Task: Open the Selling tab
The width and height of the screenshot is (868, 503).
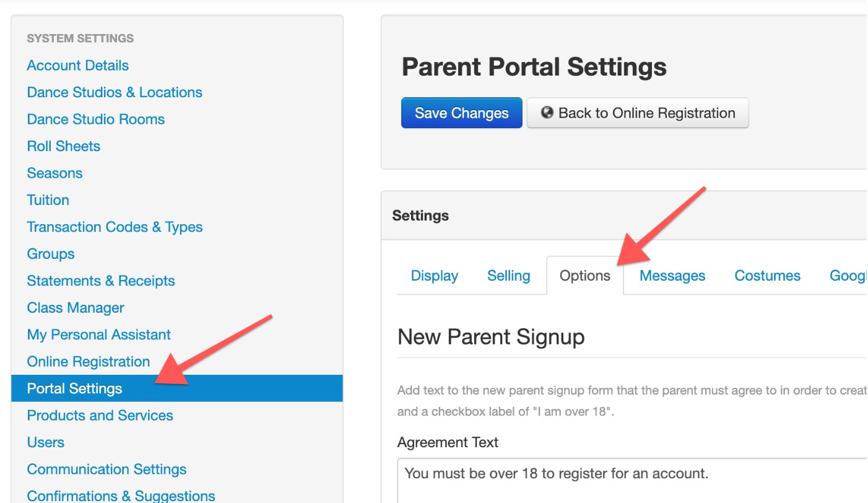Action: tap(509, 276)
